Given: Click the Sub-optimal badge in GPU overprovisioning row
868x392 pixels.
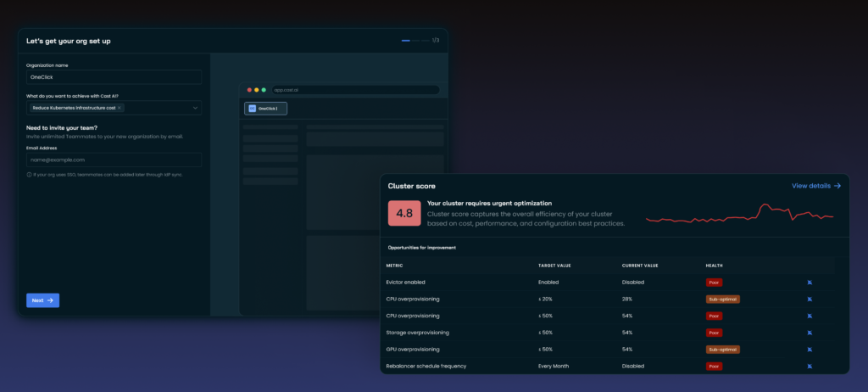Looking at the screenshot, I should coord(723,350).
